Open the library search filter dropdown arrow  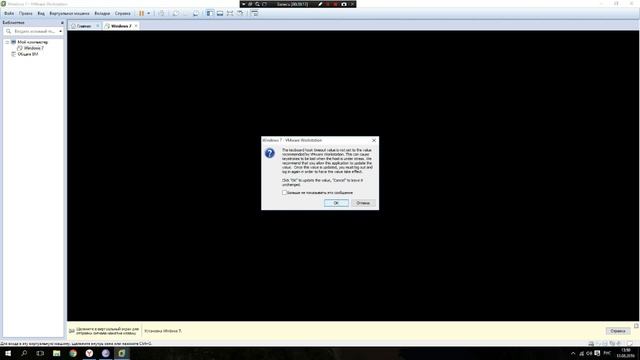[x=60, y=31]
